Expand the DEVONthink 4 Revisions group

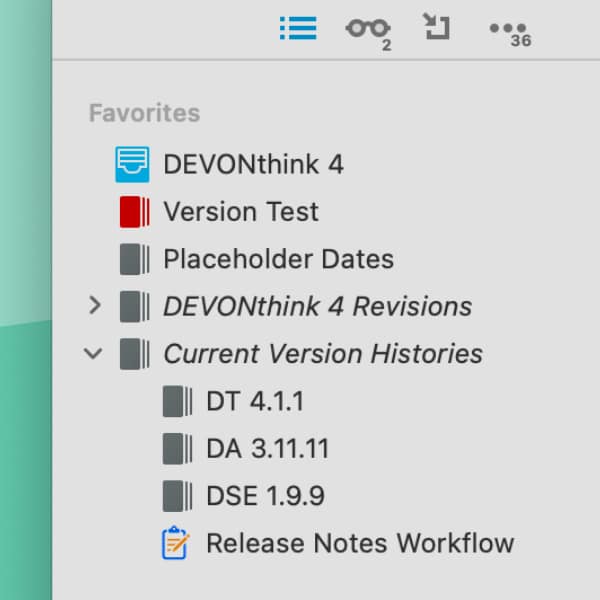(95, 306)
